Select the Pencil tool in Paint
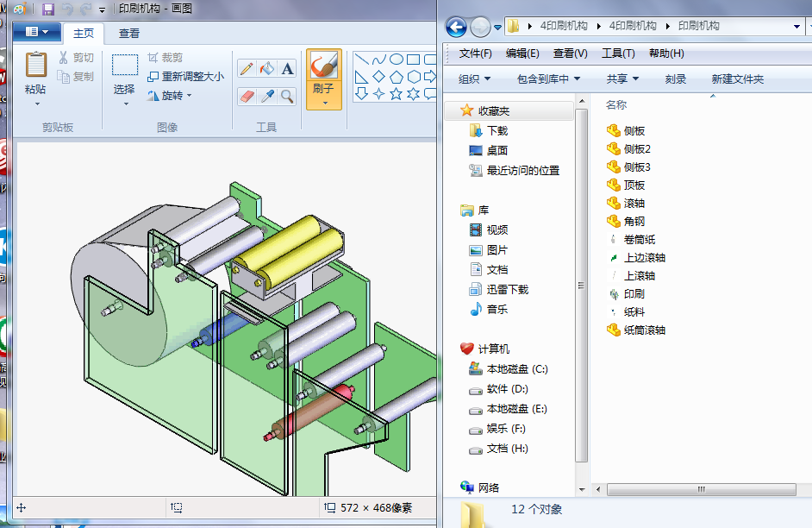812x528 pixels. click(x=247, y=67)
